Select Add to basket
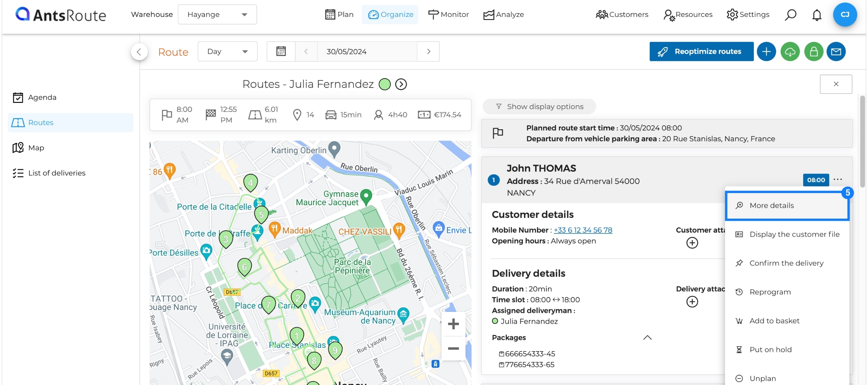Image resolution: width=868 pixels, height=385 pixels. [787, 321]
